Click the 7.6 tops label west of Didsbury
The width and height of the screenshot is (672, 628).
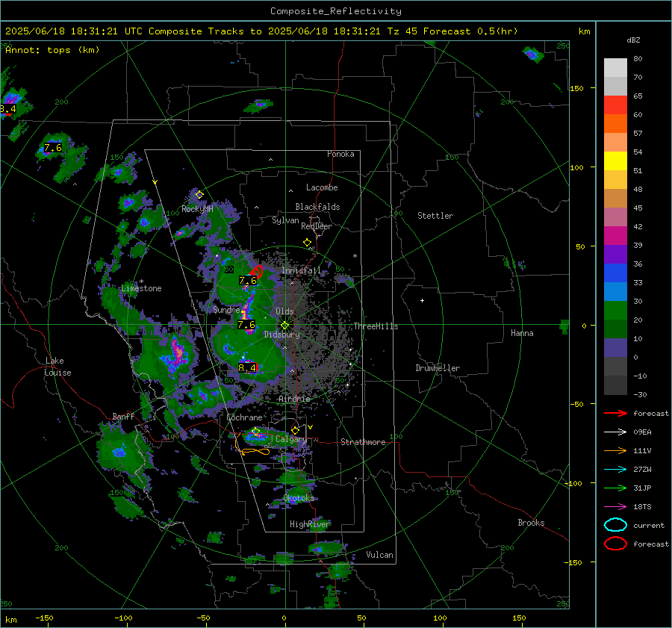point(246,325)
